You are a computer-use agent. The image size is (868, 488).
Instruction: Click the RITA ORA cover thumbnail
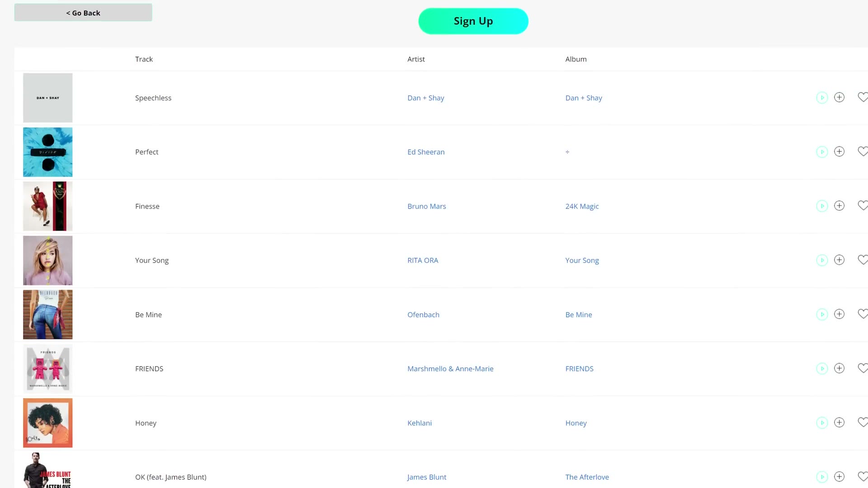point(48,260)
